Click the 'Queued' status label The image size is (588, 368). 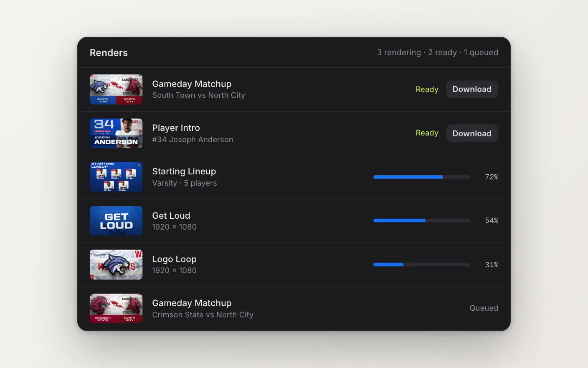[484, 308]
